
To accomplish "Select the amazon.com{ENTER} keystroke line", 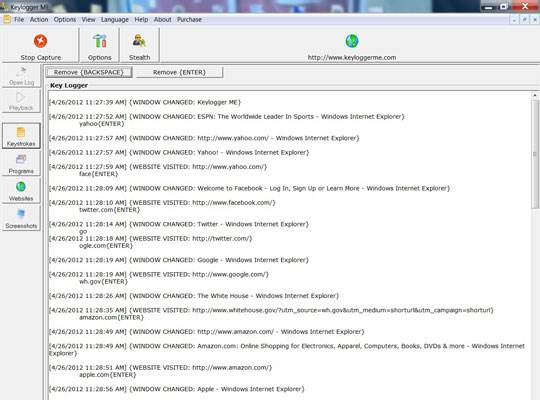I will click(111, 317).
